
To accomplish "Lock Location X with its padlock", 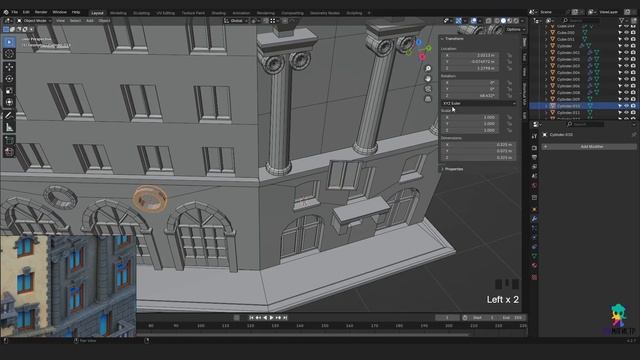I will pos(509,55).
